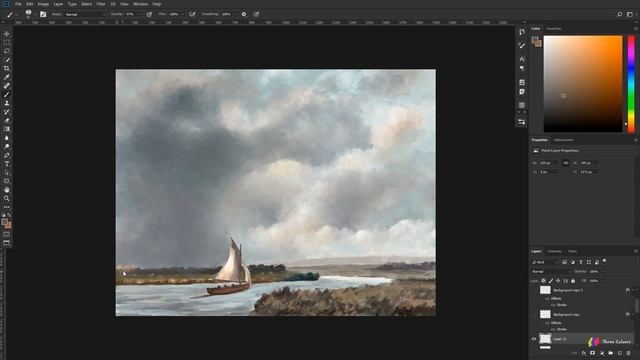
Task: Open the layer Opacity dropdown
Action: click(603, 271)
